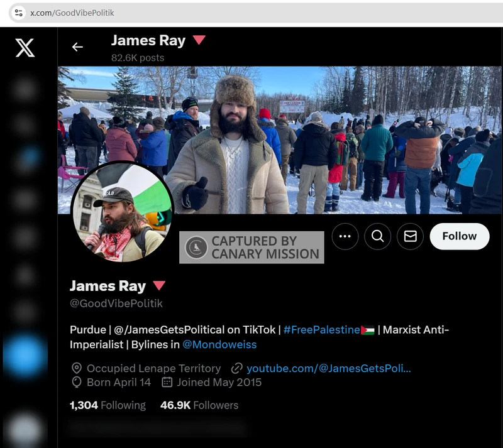Viewport: 503px width, 448px height.
Task: Click the calendar icon beside Joined date
Action: [x=167, y=382]
